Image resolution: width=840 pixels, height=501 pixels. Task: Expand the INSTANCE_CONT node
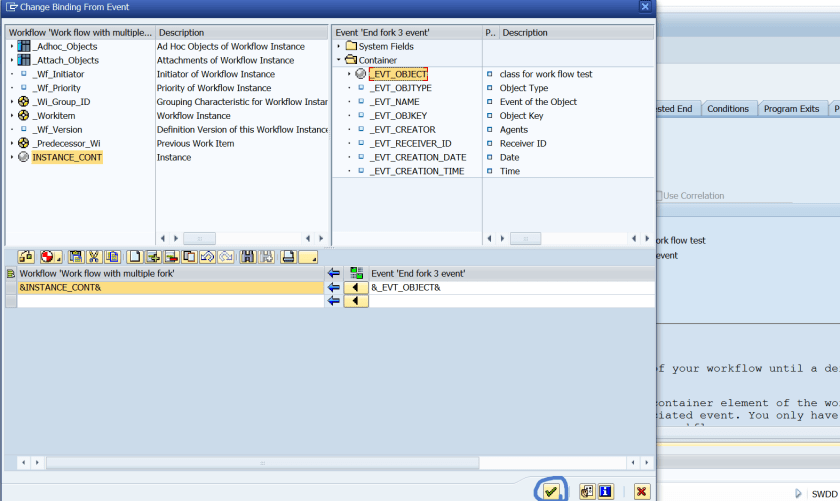pyautogui.click(x=12, y=157)
